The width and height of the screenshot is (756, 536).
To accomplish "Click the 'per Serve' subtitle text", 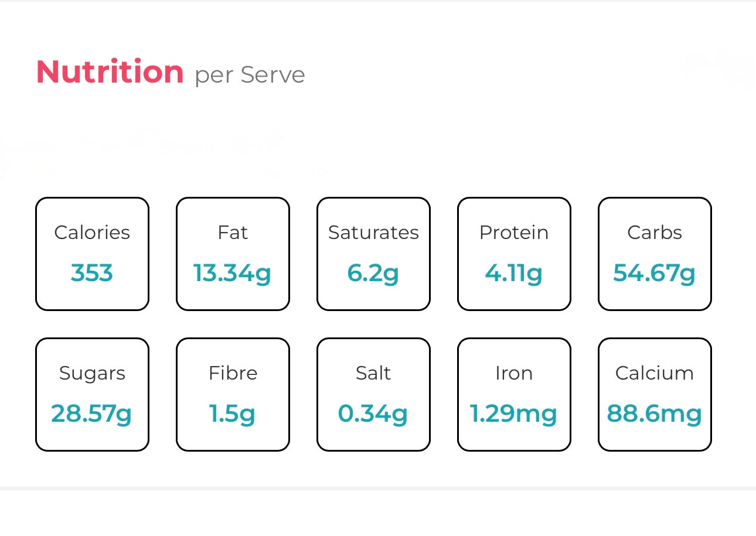I will click(250, 75).
